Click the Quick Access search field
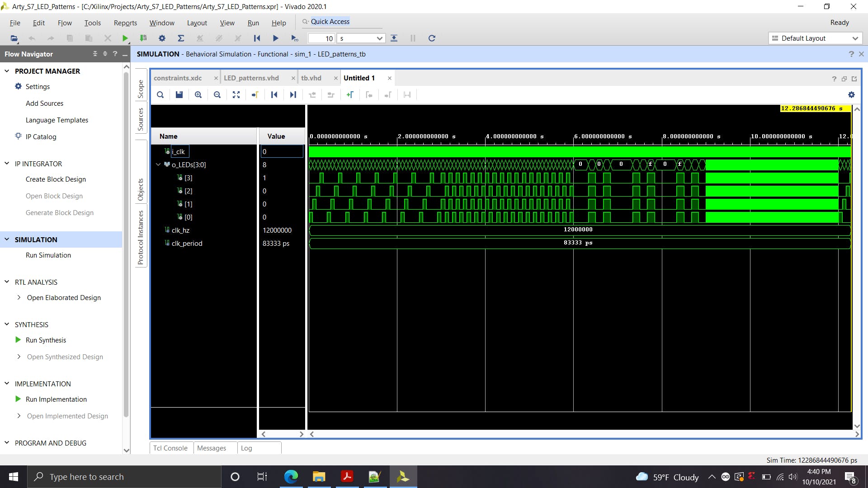This screenshot has width=868, height=488. (341, 22)
